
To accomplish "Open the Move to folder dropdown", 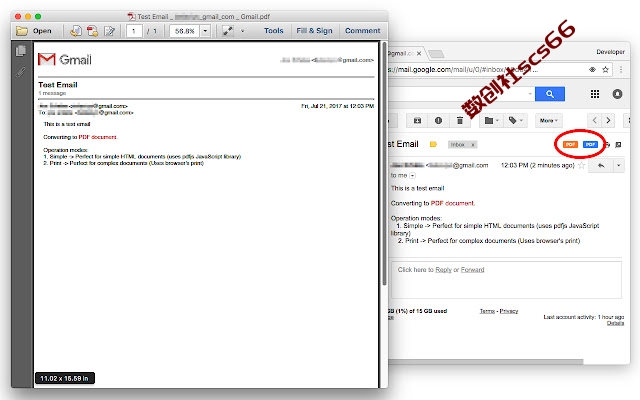I will 491,120.
